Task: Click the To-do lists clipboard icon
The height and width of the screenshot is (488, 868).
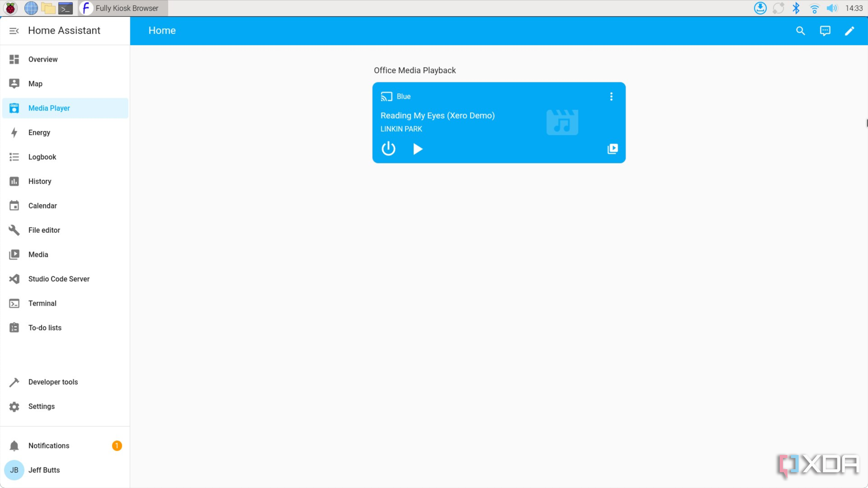Action: coord(14,328)
